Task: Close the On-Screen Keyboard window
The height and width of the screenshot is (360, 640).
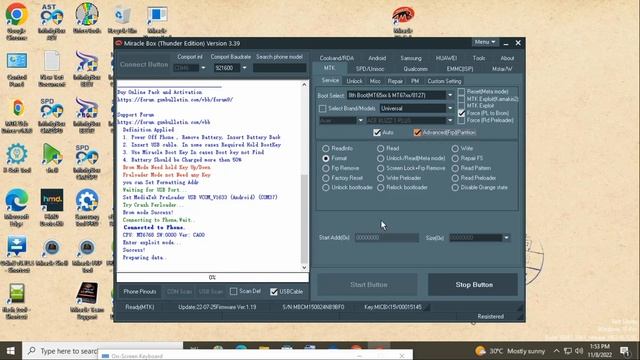Action: pyautogui.click(x=402, y=356)
